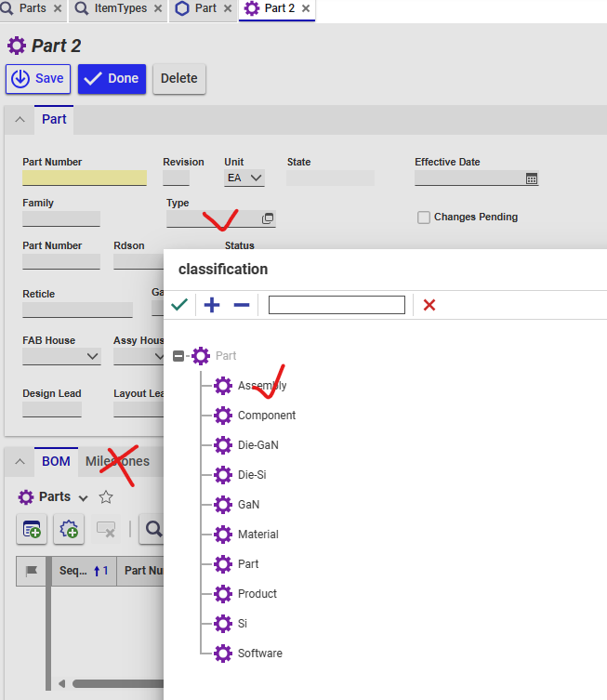607x700 pixels.
Task: Select GaN classification
Action: coord(248,505)
